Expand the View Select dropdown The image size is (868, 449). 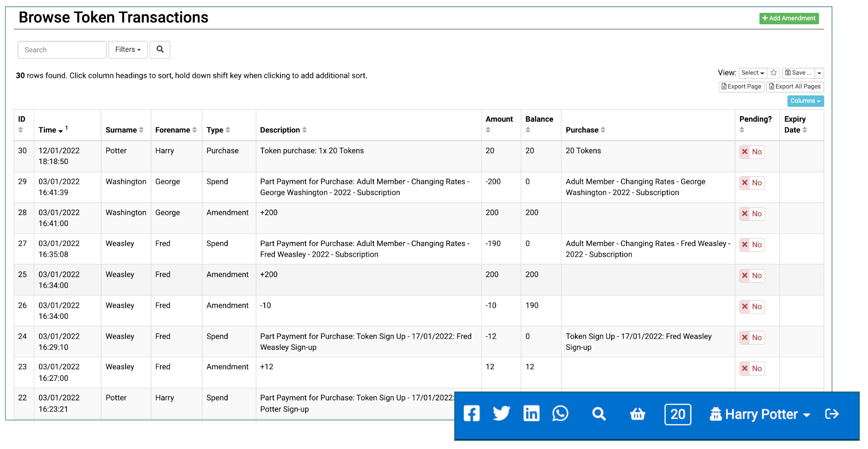click(752, 73)
